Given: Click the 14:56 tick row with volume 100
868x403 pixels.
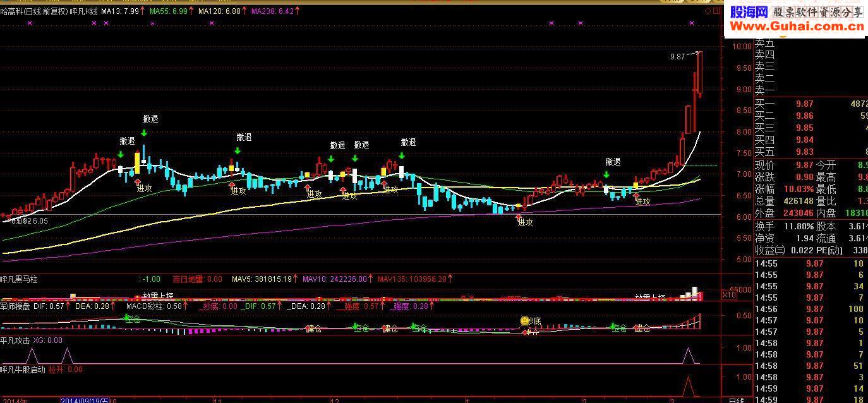Looking at the screenshot, I should pos(811,309).
